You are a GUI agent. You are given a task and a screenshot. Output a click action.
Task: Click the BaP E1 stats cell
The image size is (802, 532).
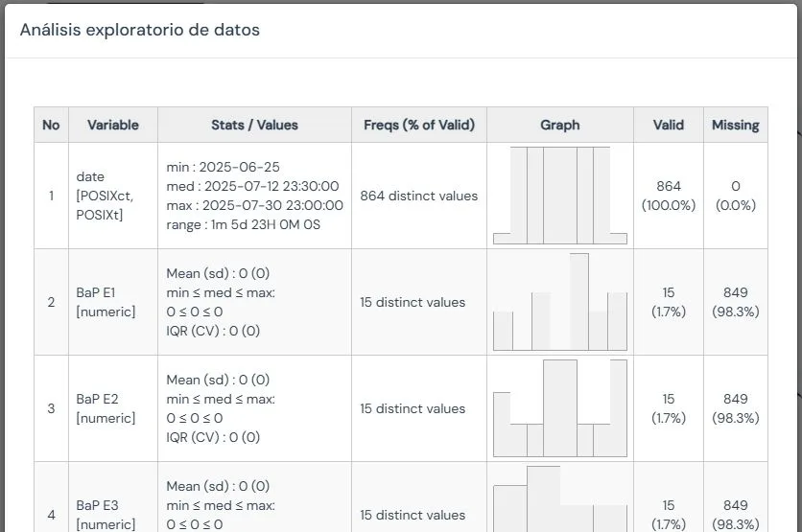coord(255,302)
